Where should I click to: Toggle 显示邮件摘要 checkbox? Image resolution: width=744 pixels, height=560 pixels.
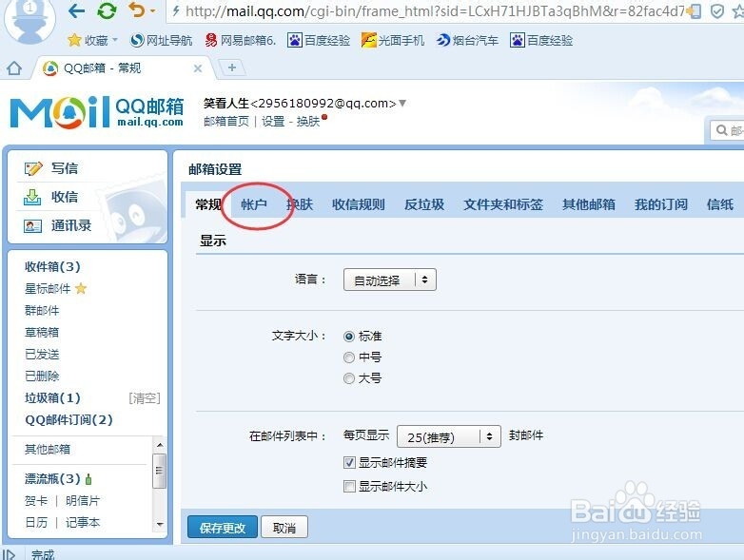pyautogui.click(x=349, y=462)
